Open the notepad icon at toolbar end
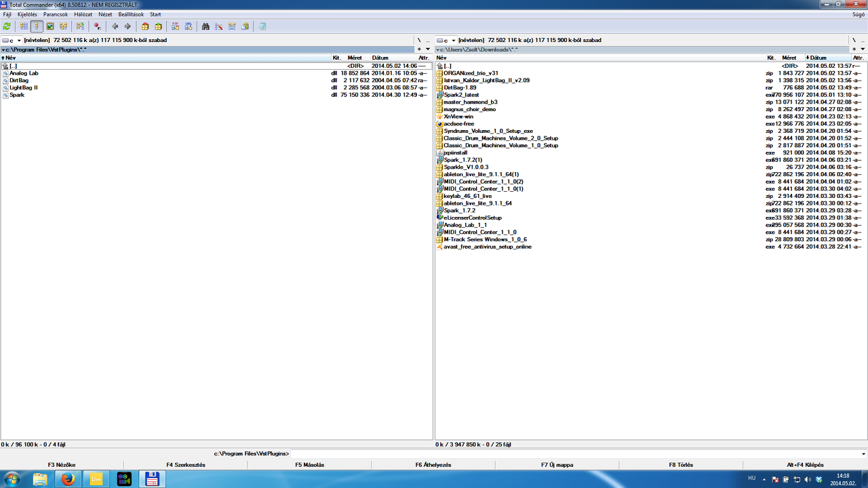This screenshot has height=488, width=868. (262, 26)
